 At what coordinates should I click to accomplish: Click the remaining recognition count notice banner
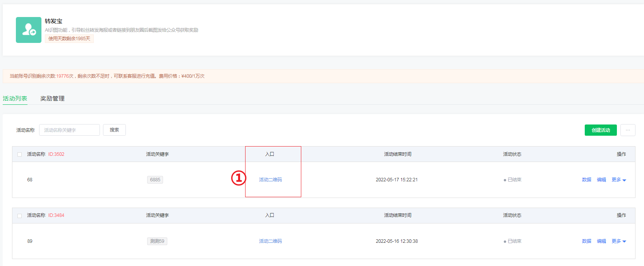[323, 76]
